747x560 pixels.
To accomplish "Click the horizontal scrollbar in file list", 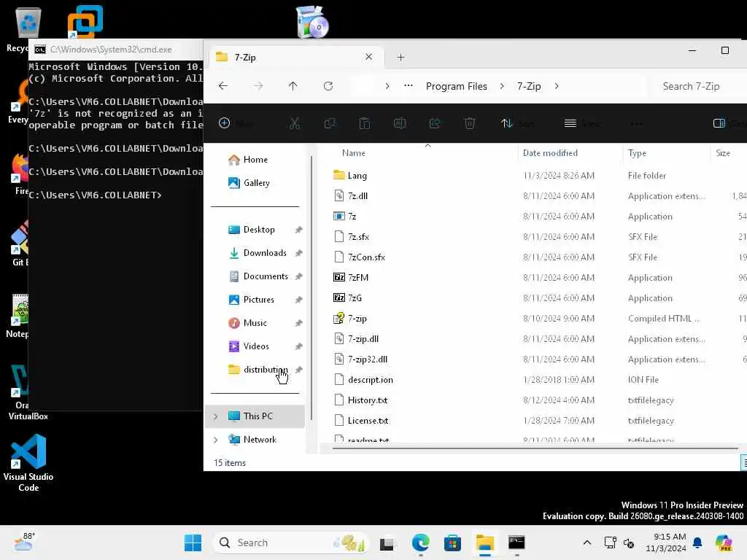I will (x=535, y=448).
